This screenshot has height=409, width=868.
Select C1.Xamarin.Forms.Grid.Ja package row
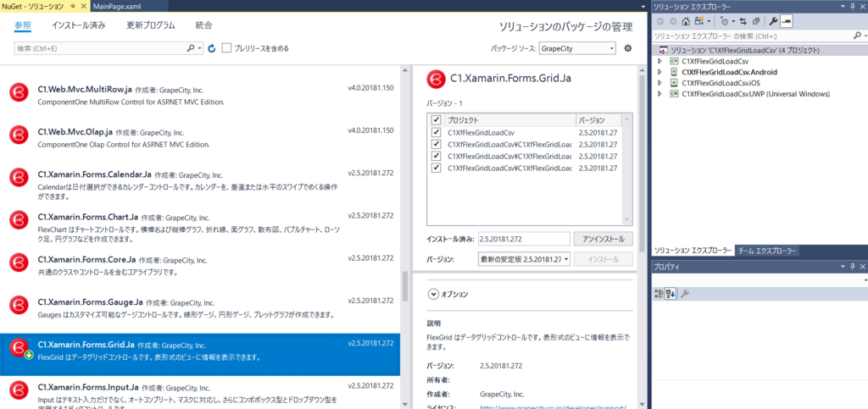click(200, 354)
